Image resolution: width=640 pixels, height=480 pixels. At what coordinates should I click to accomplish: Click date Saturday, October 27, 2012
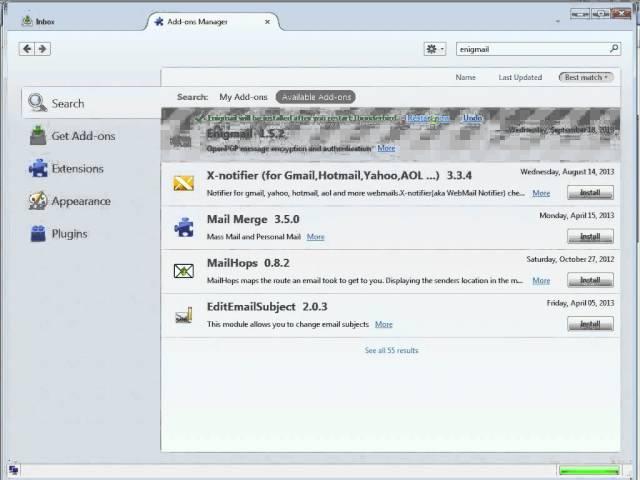(x=570, y=259)
